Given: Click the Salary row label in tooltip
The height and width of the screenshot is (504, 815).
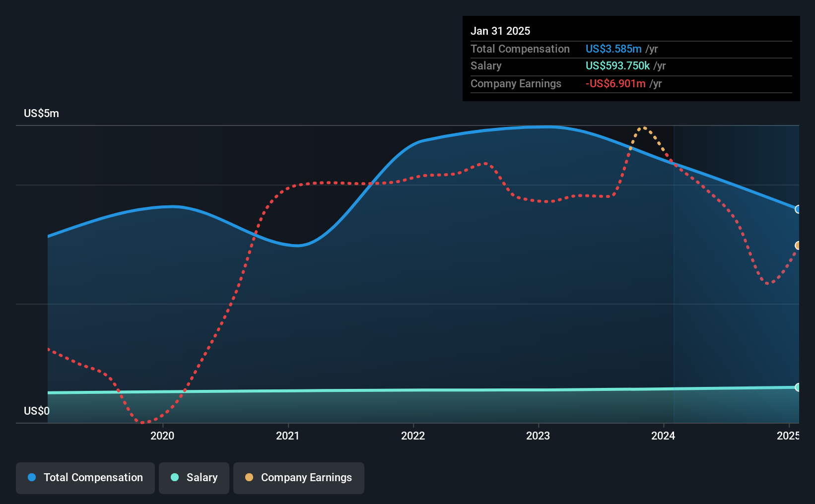Looking at the screenshot, I should (x=486, y=66).
